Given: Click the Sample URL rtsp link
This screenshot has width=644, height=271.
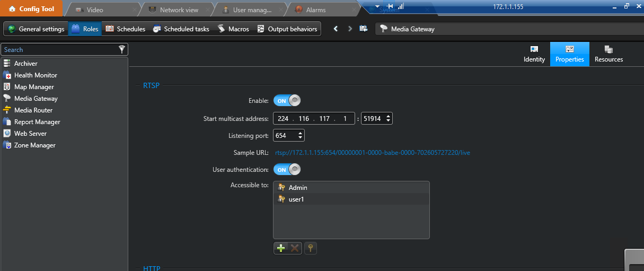Looking at the screenshot, I should (372, 153).
